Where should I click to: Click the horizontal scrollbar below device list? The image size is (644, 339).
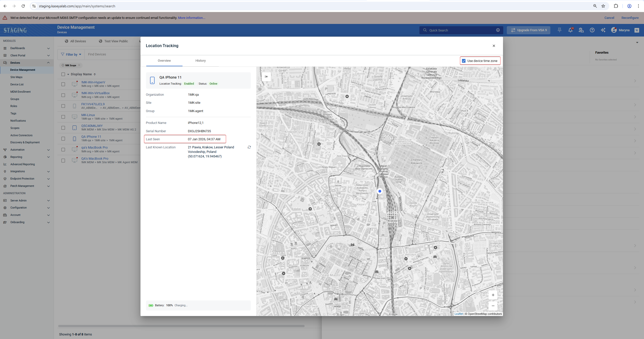[181, 326]
